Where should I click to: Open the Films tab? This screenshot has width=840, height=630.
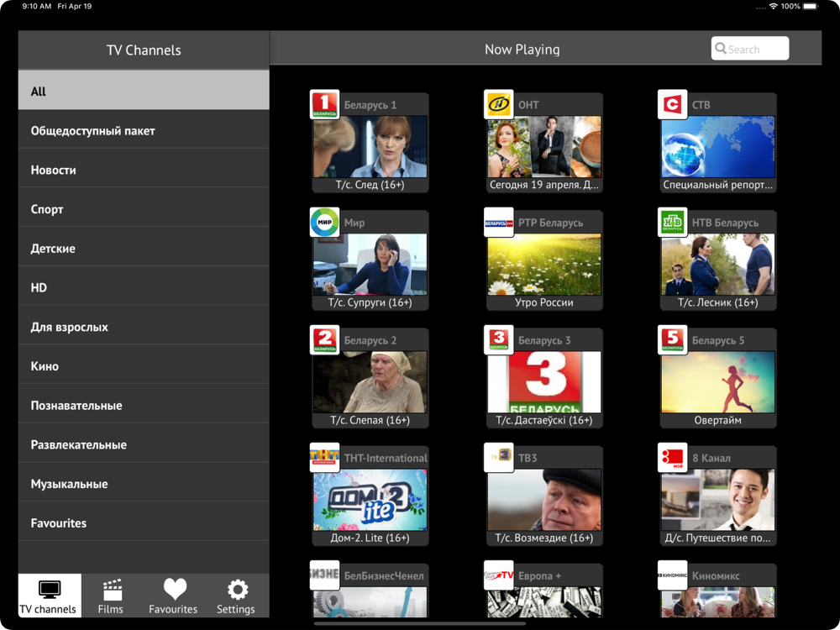point(111,596)
